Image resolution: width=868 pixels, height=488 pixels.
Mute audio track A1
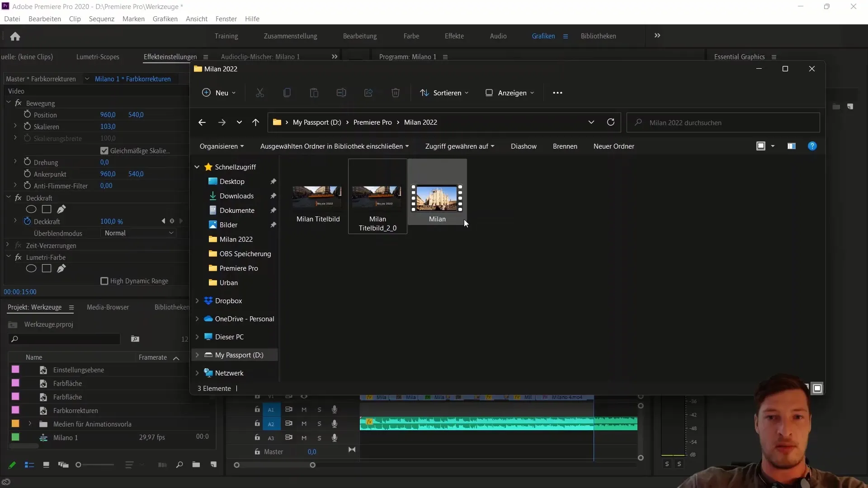pyautogui.click(x=304, y=410)
